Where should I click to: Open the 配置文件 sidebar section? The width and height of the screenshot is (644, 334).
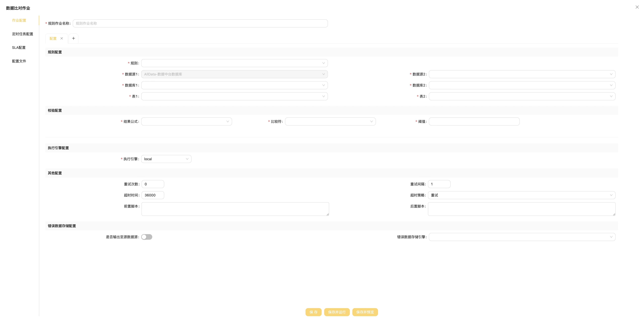tap(19, 61)
